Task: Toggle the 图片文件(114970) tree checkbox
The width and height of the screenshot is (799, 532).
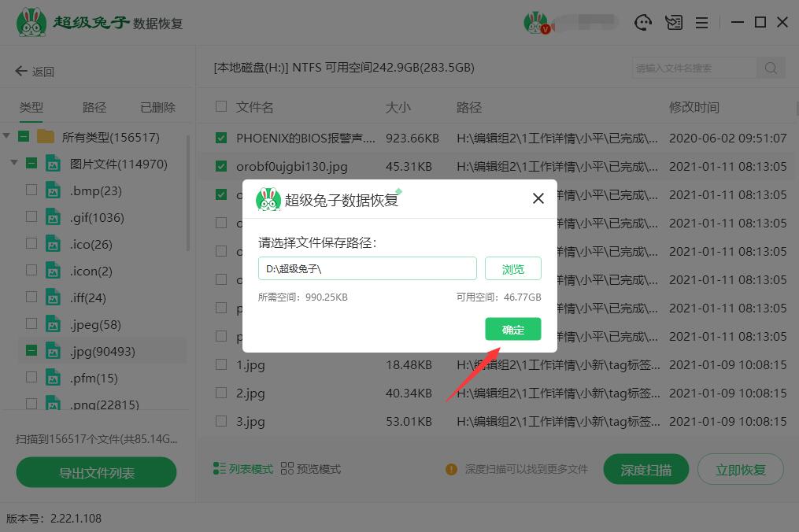Action: coord(31,163)
